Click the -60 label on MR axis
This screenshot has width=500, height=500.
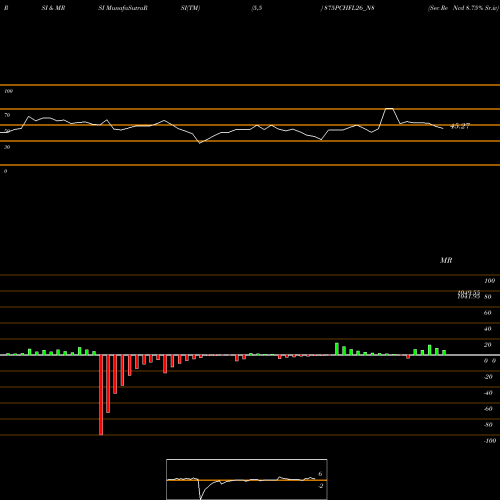coord(488,409)
